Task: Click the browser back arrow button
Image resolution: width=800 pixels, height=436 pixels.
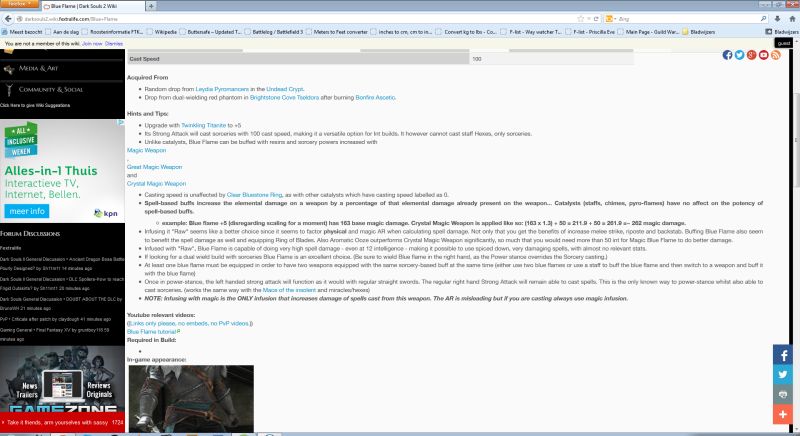Action: pyautogui.click(x=8, y=18)
